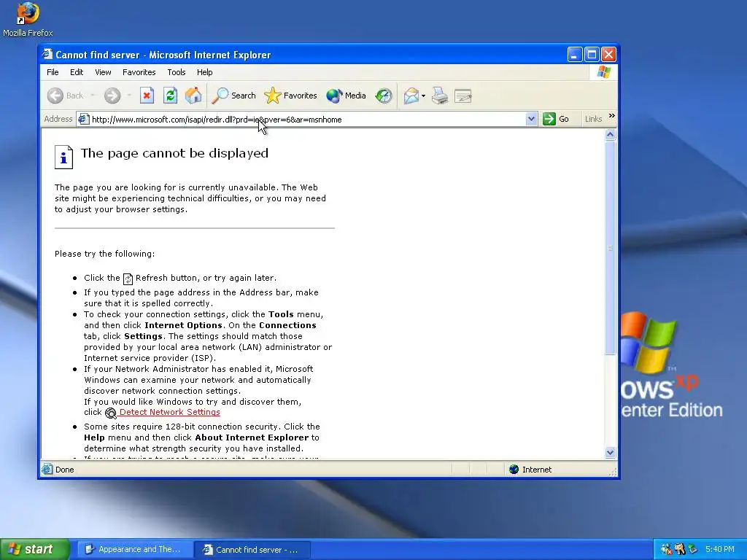Click the Mail envelope icon
The width and height of the screenshot is (747, 560).
[x=411, y=96]
